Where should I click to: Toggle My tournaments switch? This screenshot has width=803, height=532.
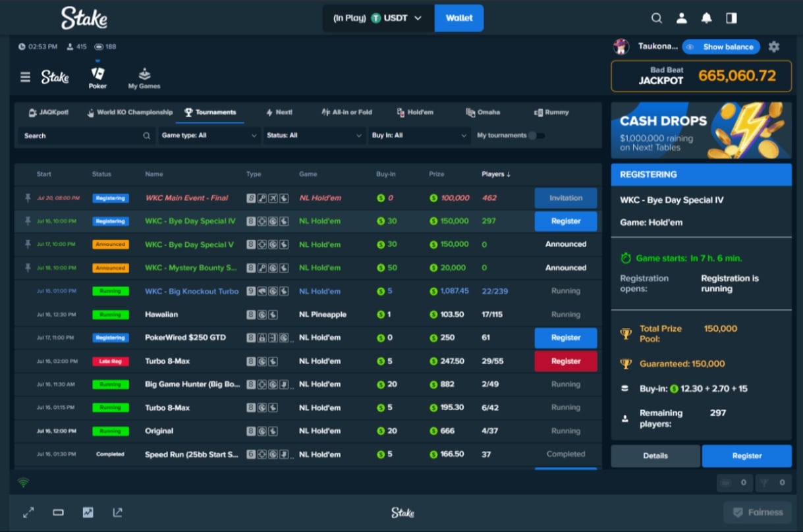click(x=536, y=136)
